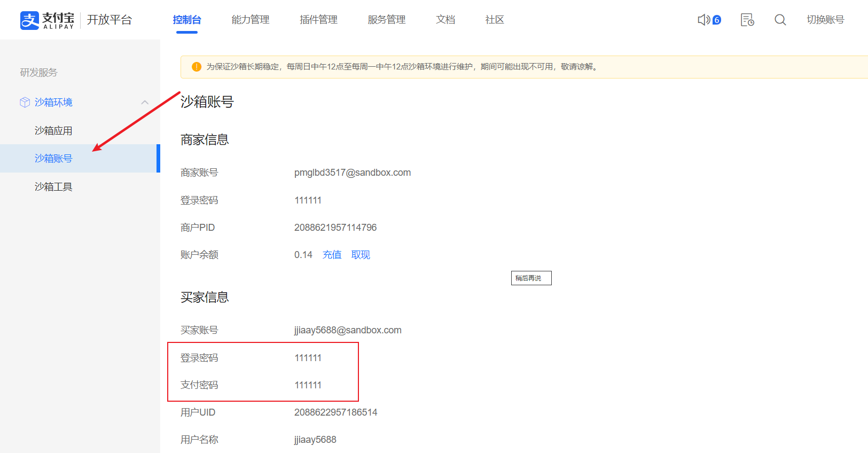Screen dimensions: 868x453
Task: Click 切换账号 to switch accounts
Action: (825, 20)
